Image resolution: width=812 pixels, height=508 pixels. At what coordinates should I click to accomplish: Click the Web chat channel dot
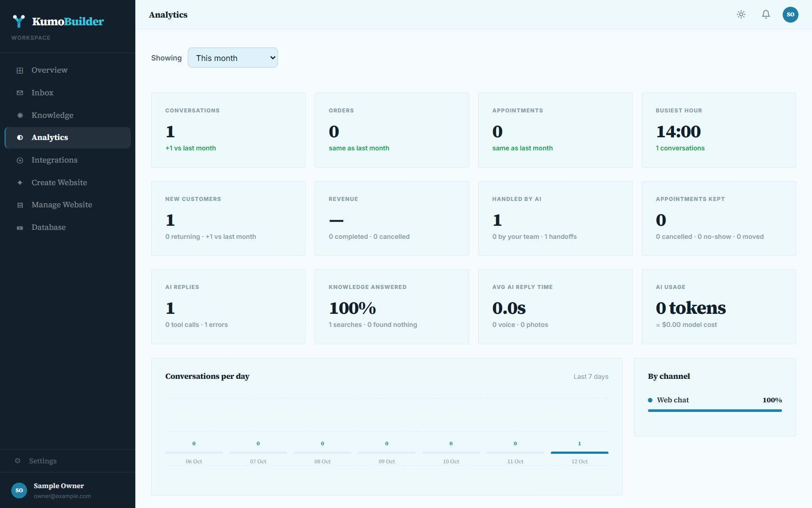(650, 400)
